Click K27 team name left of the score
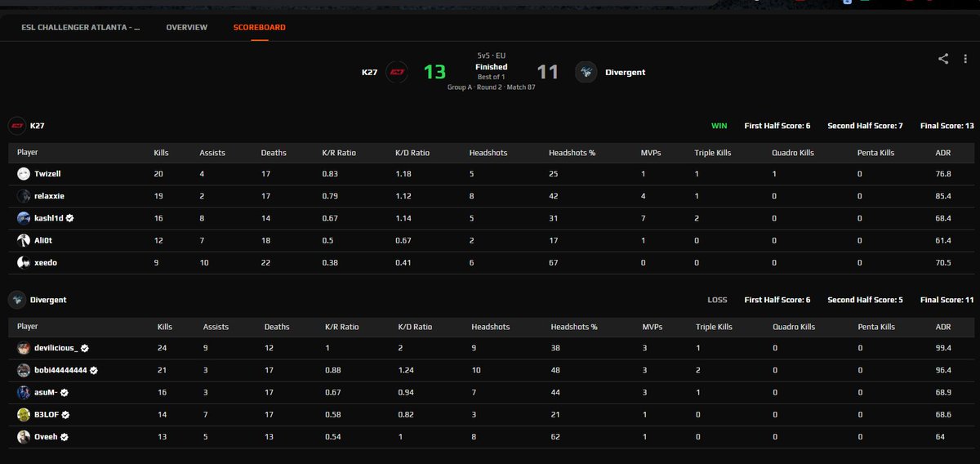 pyautogui.click(x=369, y=72)
